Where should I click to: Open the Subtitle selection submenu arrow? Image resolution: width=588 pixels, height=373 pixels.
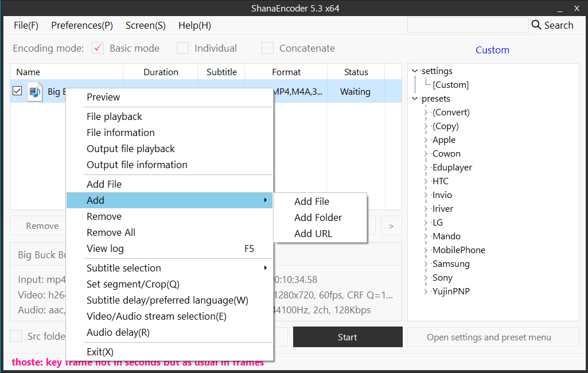265,268
